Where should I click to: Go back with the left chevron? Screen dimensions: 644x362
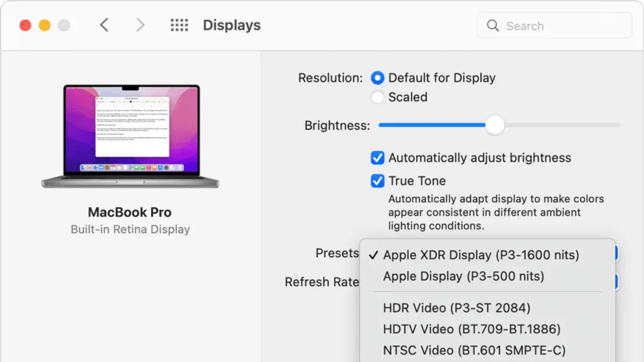(104, 25)
